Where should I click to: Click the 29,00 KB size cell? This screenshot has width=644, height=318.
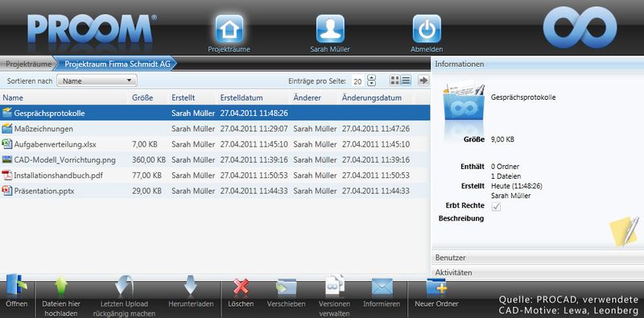tap(147, 191)
